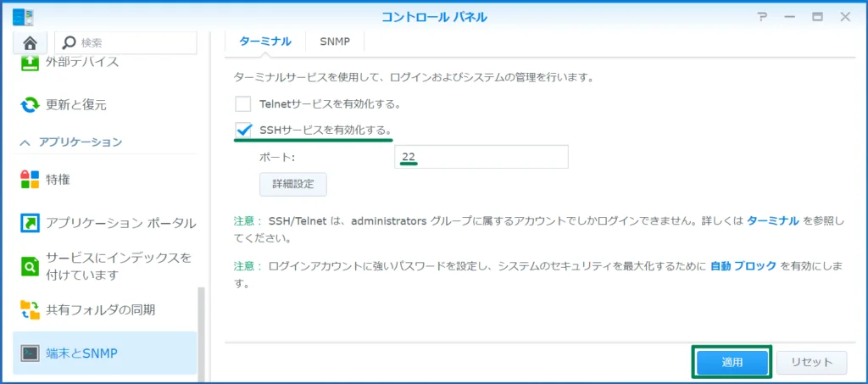Select the ターミナル tab
Viewport: 868px width, 384px height.
(265, 41)
